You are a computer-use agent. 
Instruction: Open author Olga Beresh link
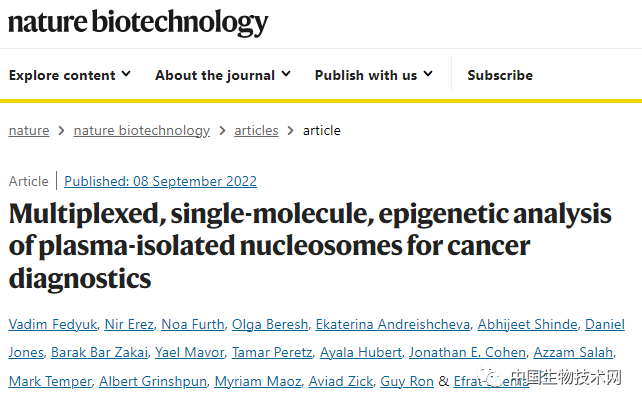coord(268,325)
